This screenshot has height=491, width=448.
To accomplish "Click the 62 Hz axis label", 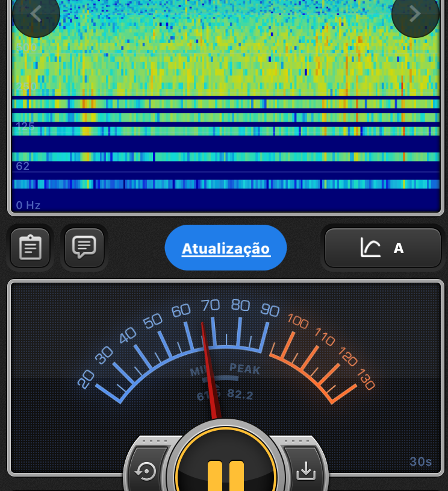I will point(23,166).
